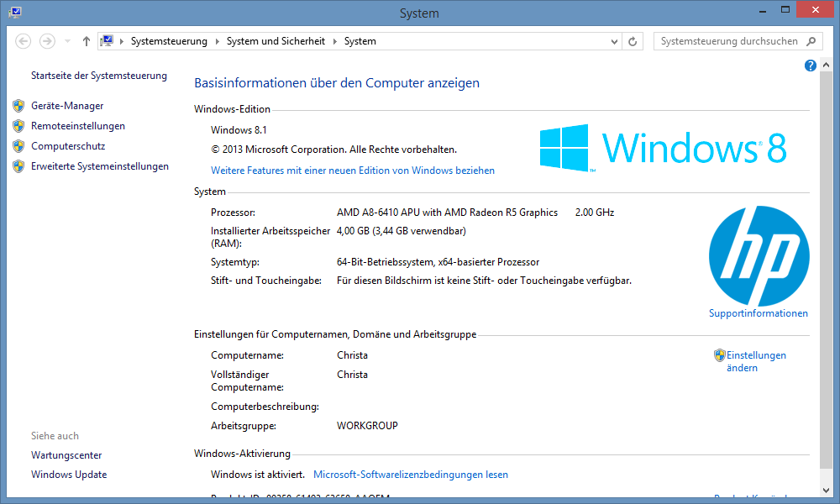Go up one level with the up arrow

(x=86, y=41)
